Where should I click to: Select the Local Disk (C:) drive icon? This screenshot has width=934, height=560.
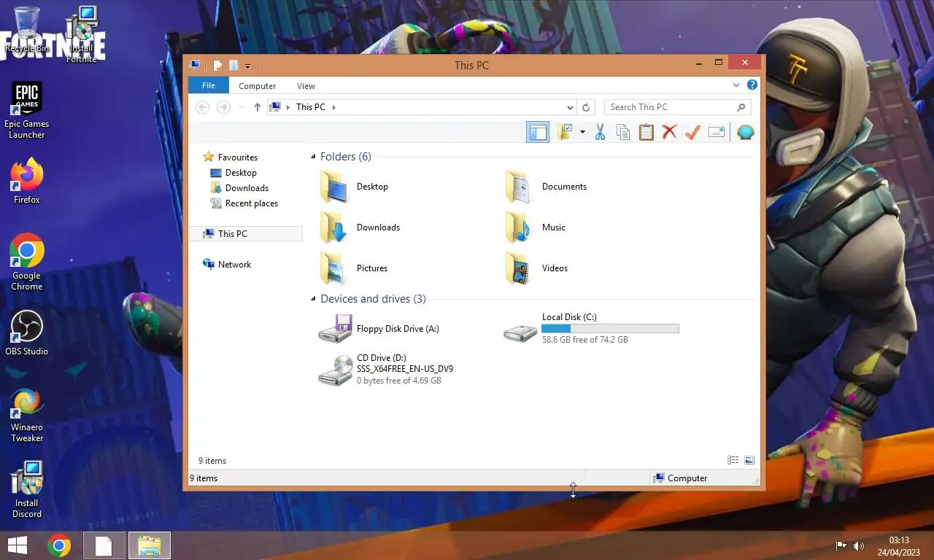(521, 332)
